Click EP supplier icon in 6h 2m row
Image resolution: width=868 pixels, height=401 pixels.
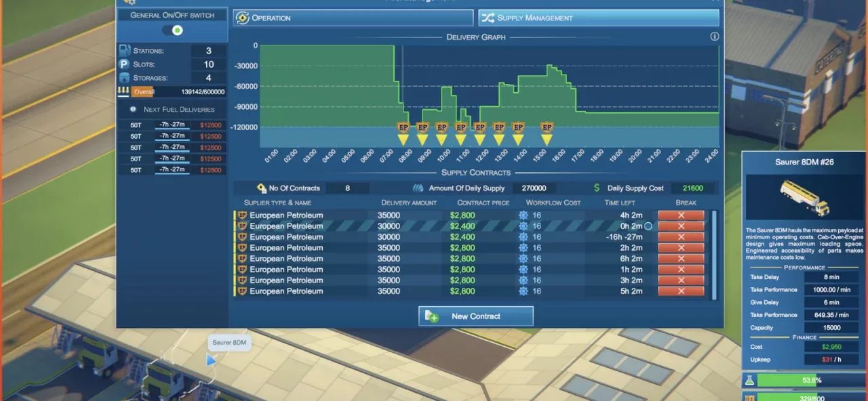[x=241, y=259]
